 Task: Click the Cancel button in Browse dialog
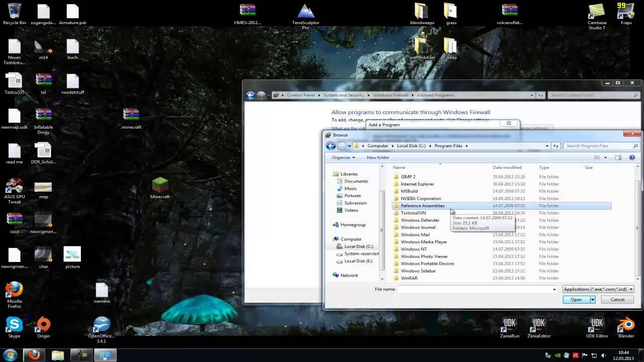[x=617, y=300]
